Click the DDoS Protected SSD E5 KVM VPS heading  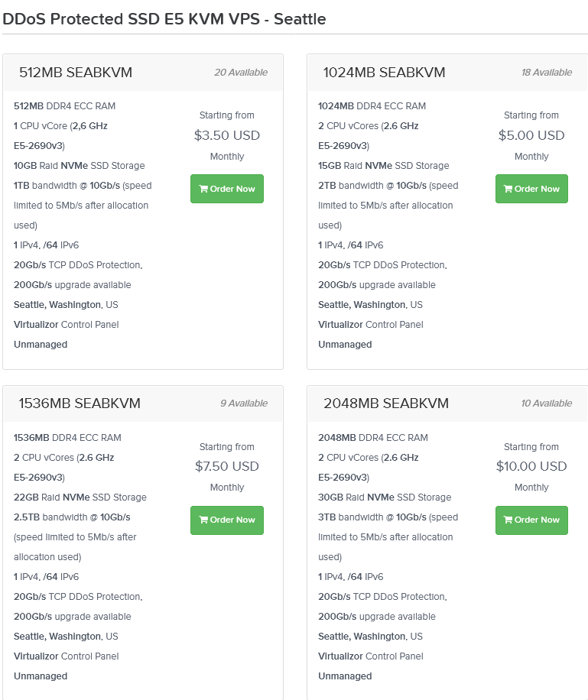(164, 19)
